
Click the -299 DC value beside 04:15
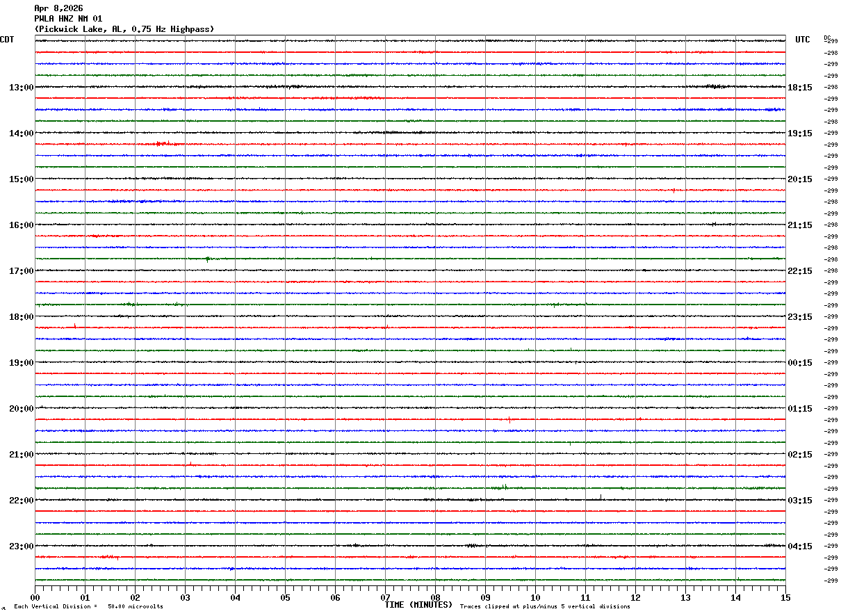pos(831,546)
